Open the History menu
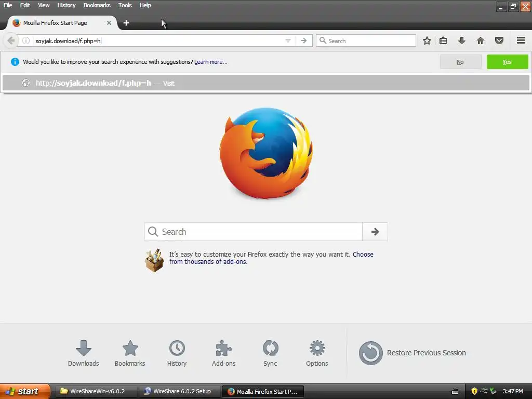 tap(66, 5)
